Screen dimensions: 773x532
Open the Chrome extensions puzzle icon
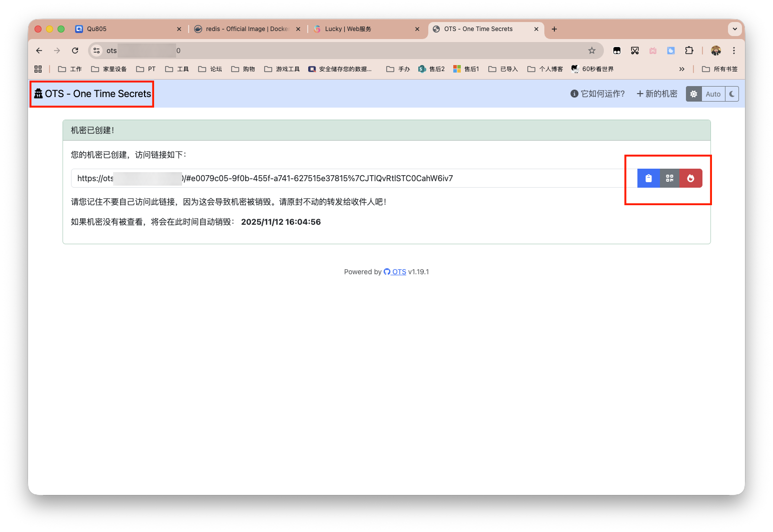[x=689, y=50]
